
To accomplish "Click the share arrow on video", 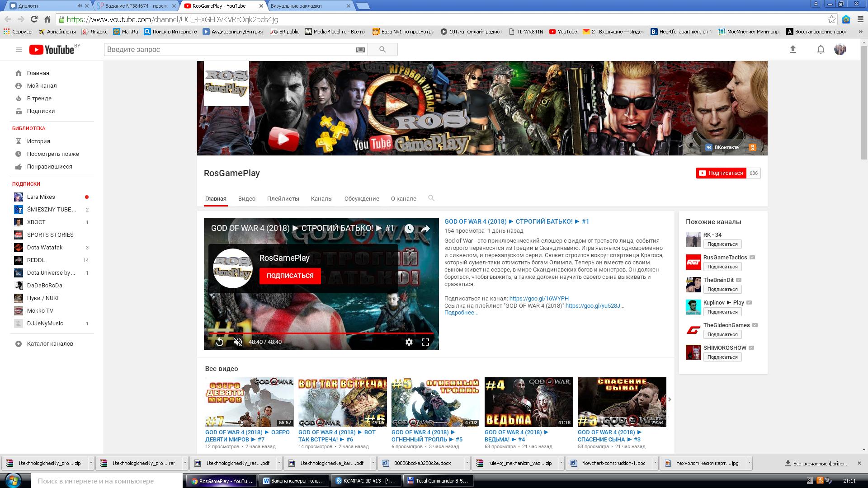I will [x=425, y=229].
